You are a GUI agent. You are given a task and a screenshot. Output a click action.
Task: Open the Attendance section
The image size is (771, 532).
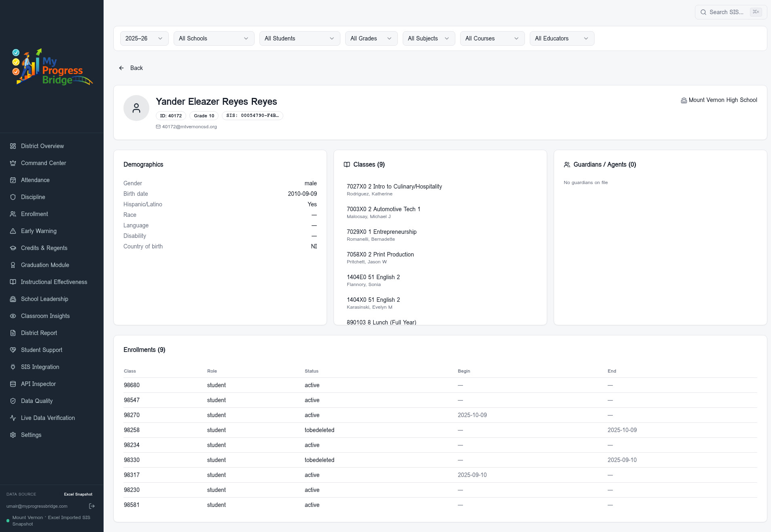pos(52,180)
